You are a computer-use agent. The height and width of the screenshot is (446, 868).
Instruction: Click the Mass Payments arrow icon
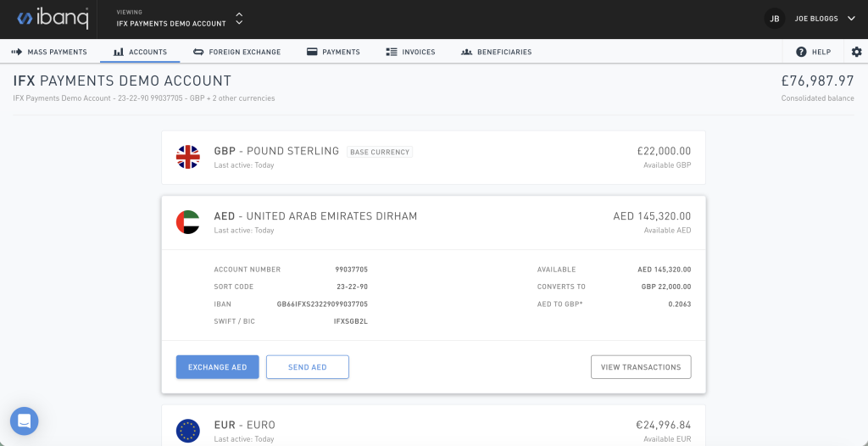(17, 52)
